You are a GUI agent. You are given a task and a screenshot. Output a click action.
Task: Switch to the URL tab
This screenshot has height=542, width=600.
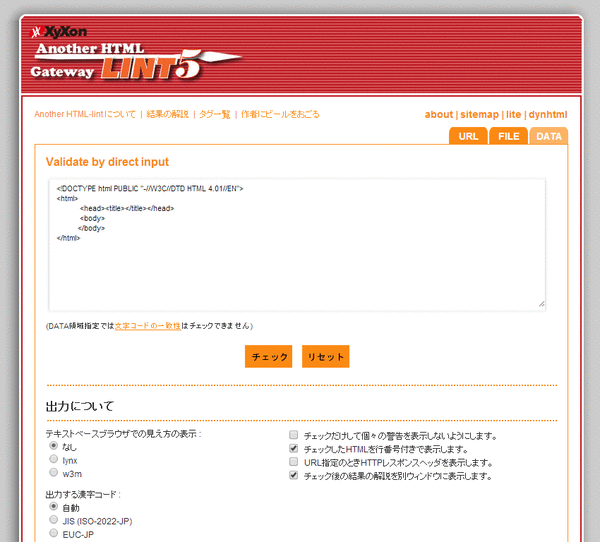click(x=468, y=136)
